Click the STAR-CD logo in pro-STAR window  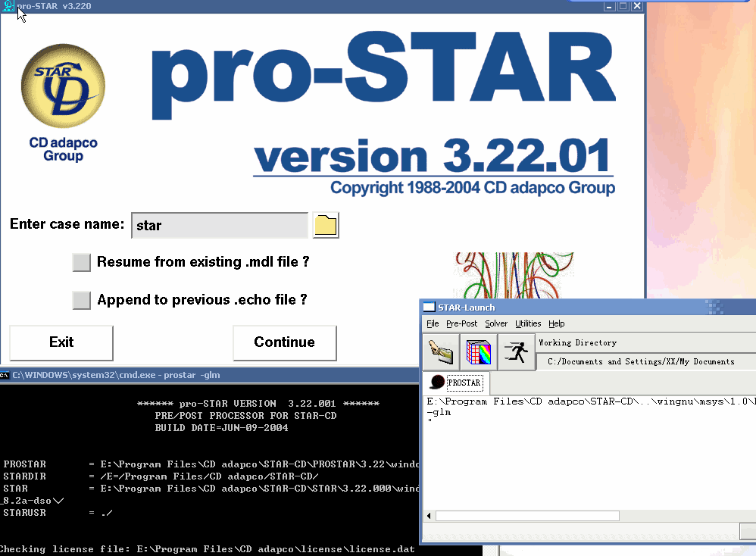[x=63, y=86]
